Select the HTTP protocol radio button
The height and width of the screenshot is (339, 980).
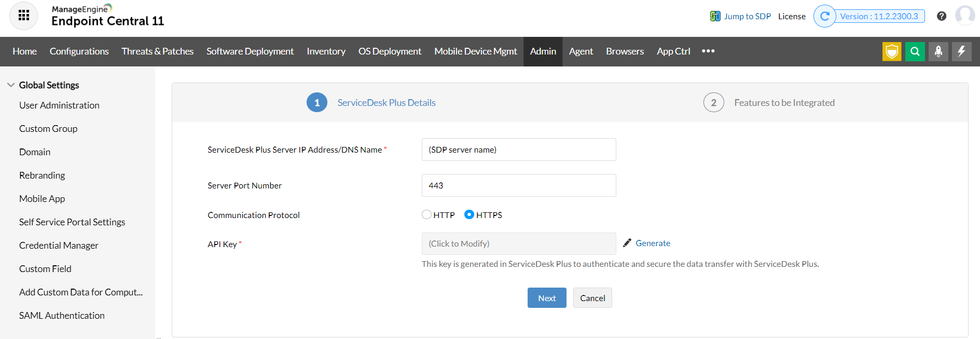pyautogui.click(x=426, y=214)
